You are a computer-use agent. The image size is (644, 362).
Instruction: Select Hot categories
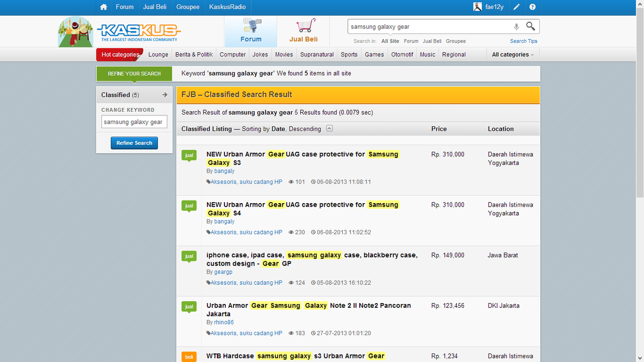click(x=120, y=54)
